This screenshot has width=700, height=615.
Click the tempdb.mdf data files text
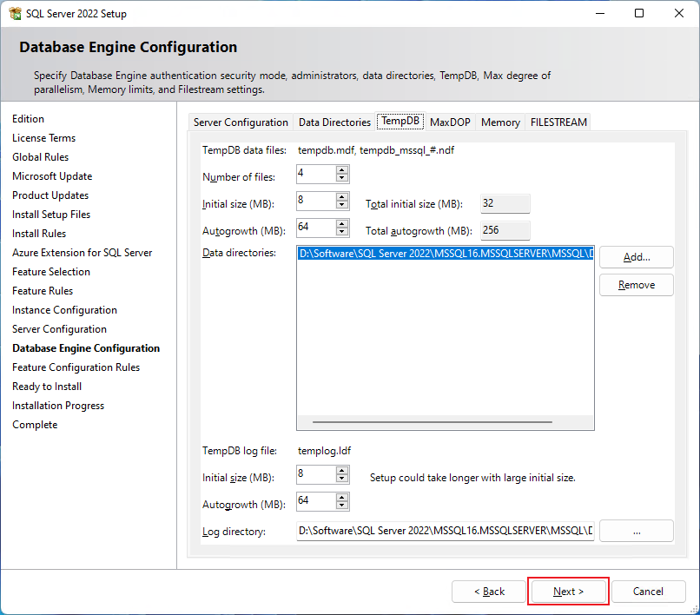(x=375, y=150)
